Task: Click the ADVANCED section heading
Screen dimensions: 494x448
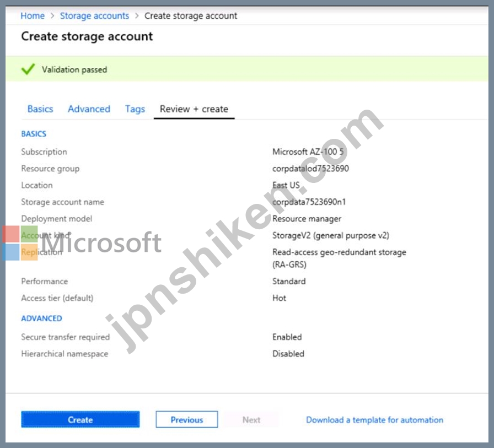Action: pos(41,319)
